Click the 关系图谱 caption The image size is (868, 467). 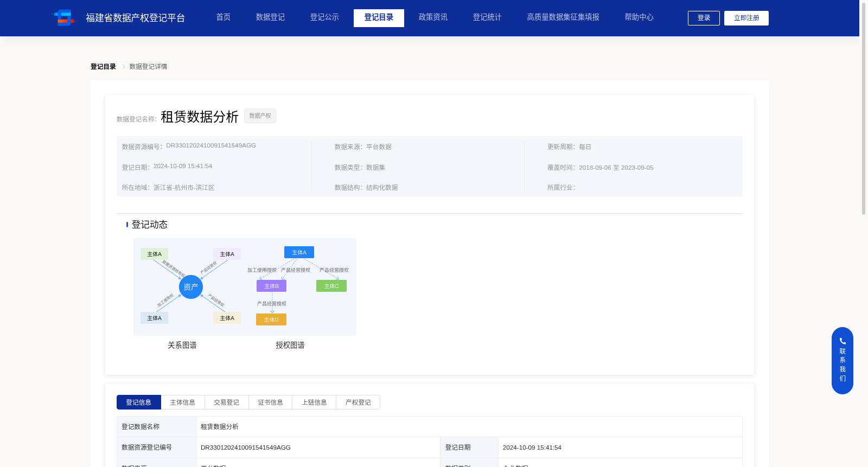(x=182, y=345)
